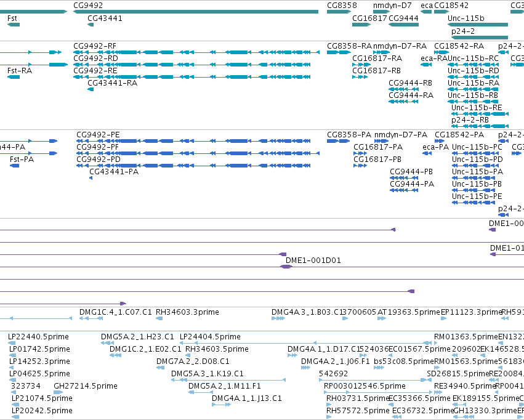524x420 pixels.
Task: Click the RP003012546.5prime EST label
Action: pos(365,386)
